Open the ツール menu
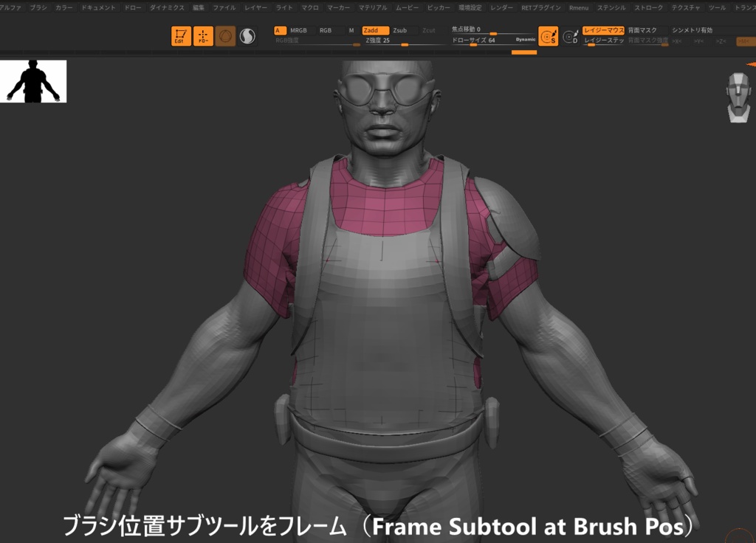 pyautogui.click(x=716, y=9)
